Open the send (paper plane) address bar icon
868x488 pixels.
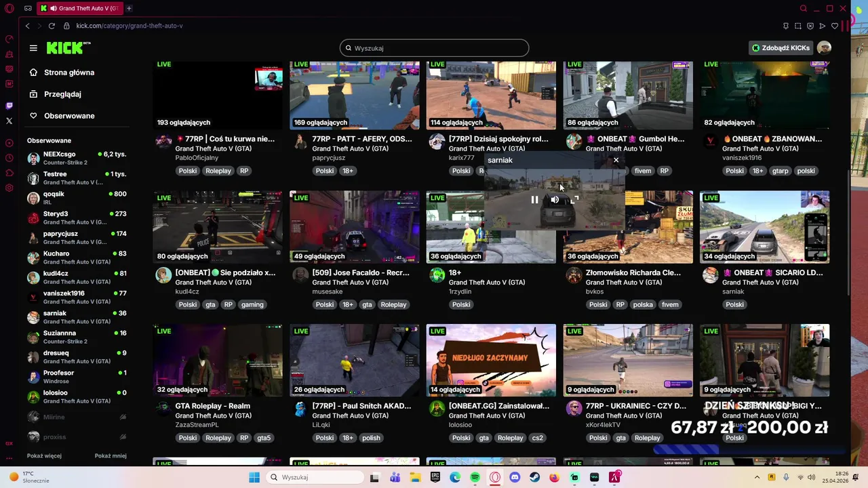[822, 26]
